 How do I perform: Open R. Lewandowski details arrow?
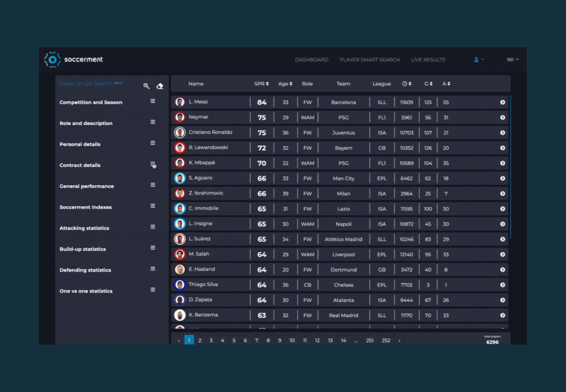click(502, 148)
